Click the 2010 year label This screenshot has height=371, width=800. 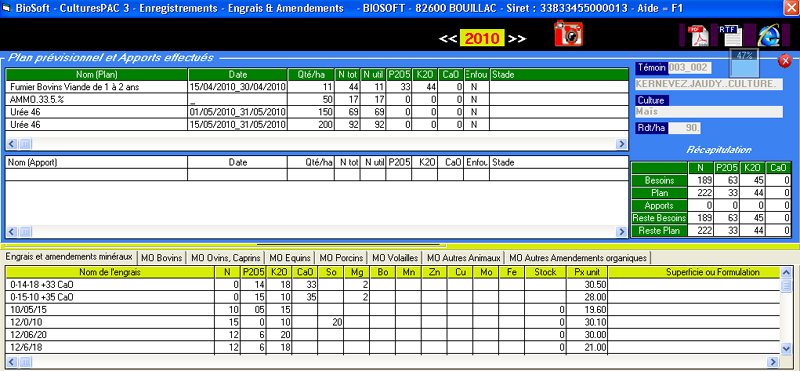coord(482,38)
